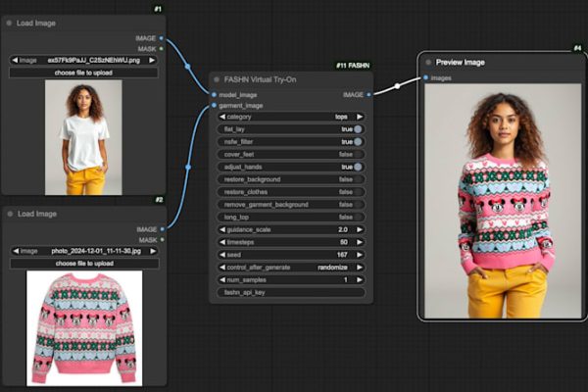588x392 pixels.
Task: Click the MASK output port of node #1
Action: click(x=162, y=49)
